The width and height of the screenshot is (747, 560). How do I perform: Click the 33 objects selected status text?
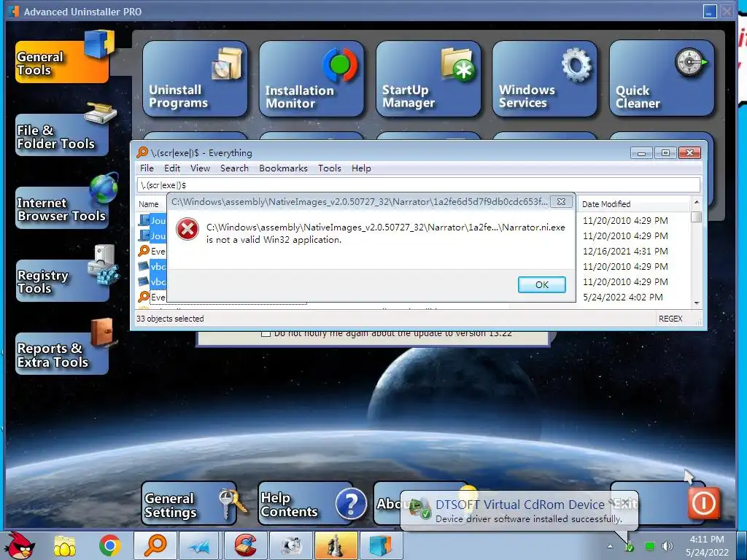170,319
